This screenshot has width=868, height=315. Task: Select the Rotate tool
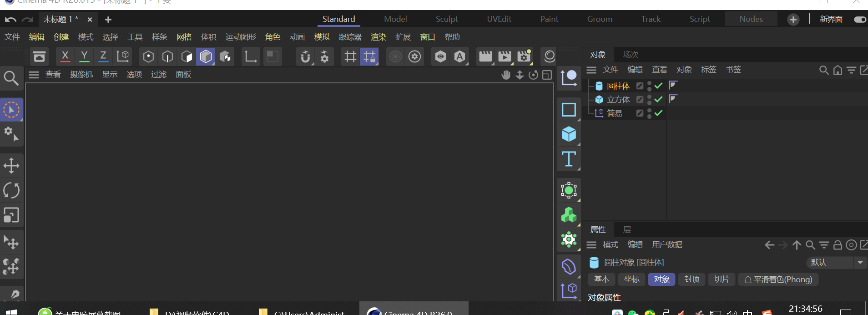tap(11, 190)
